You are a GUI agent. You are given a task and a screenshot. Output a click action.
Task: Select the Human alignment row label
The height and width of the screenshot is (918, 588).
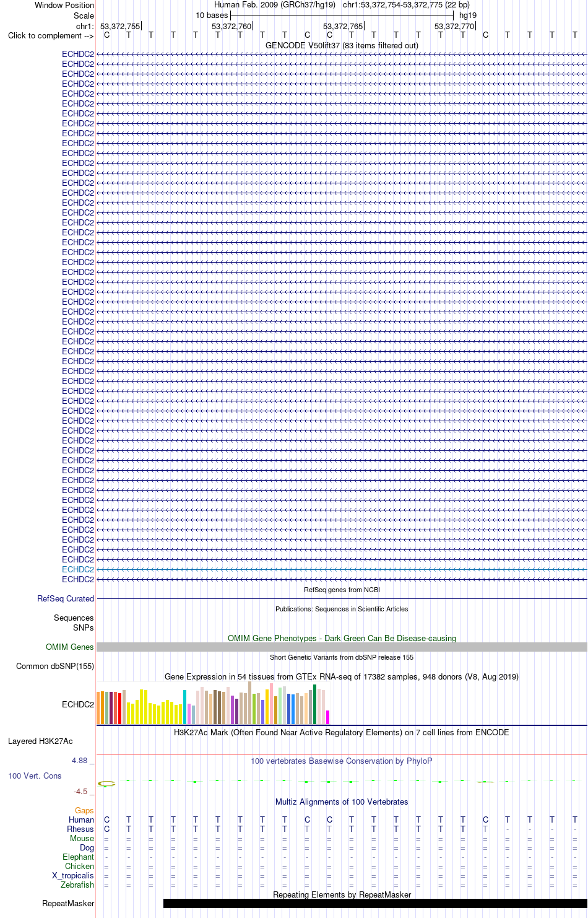point(82,820)
